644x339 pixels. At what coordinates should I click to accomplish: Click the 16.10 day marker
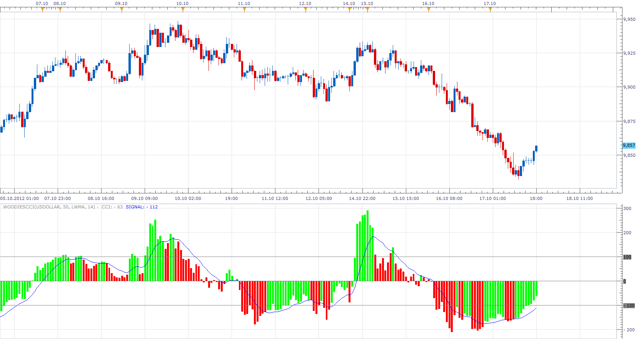coord(429,10)
